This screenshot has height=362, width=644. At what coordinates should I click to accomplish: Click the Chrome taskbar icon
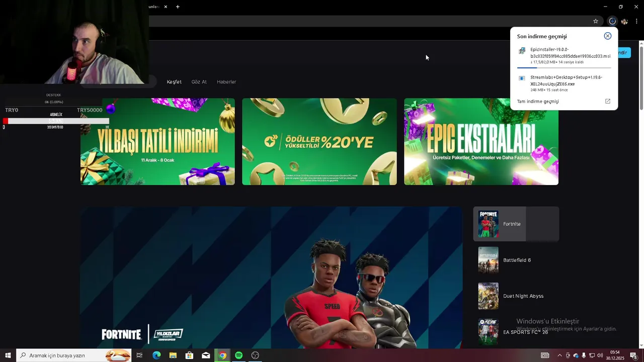(x=222, y=355)
